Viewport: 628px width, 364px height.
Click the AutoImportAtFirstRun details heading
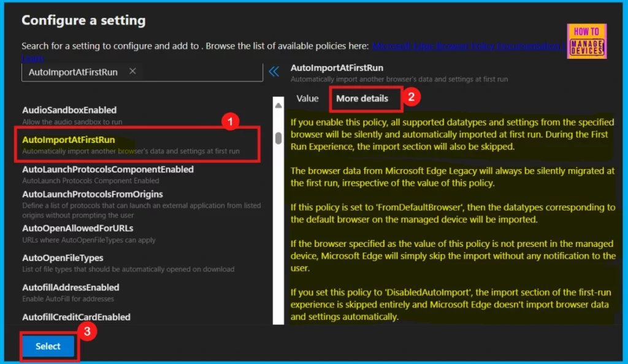[337, 67]
